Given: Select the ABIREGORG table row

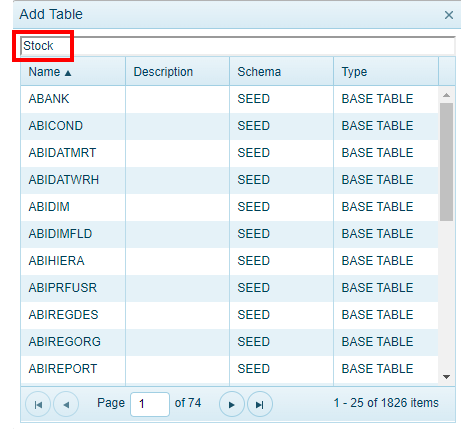Looking at the screenshot, I should tap(229, 342).
